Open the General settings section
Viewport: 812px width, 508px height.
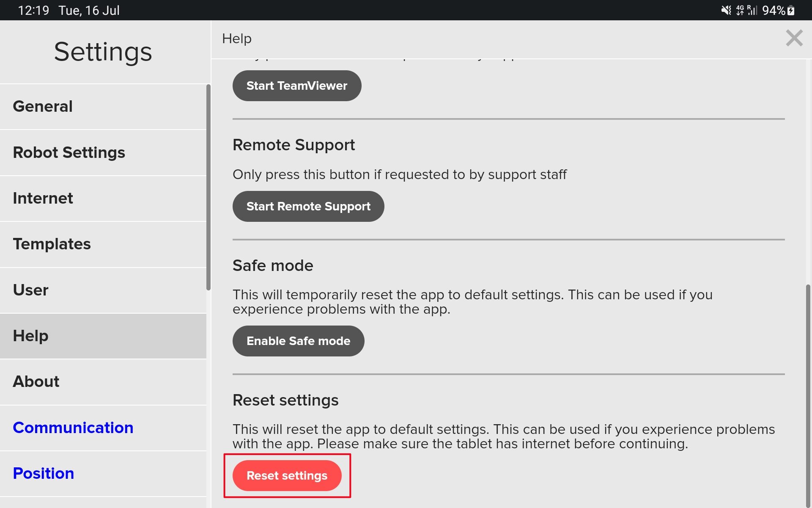pos(103,107)
